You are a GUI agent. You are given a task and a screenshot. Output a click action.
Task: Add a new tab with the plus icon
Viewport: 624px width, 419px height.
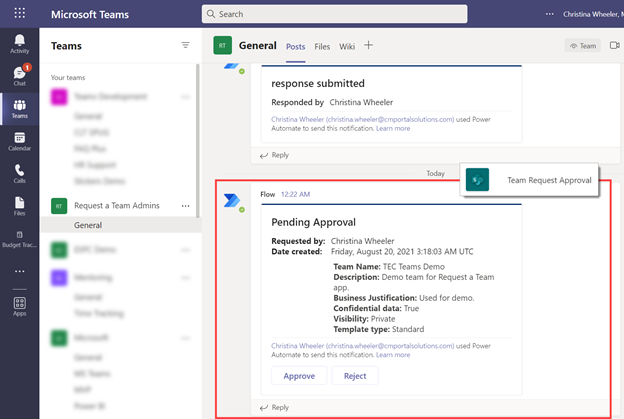tap(369, 45)
